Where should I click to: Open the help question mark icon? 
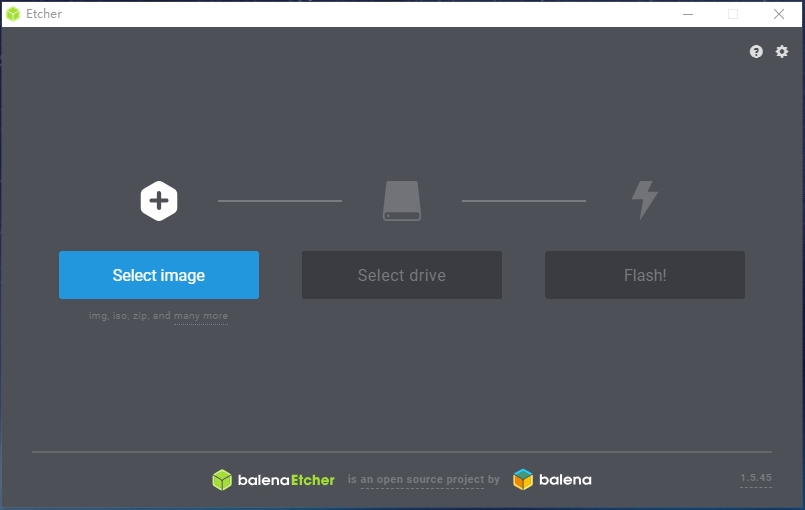(x=756, y=51)
